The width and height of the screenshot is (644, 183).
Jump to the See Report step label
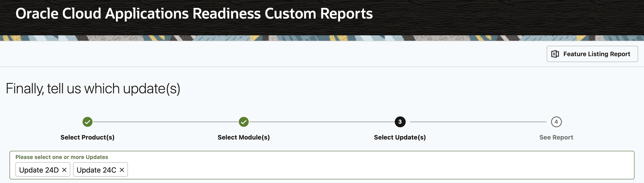tap(556, 137)
